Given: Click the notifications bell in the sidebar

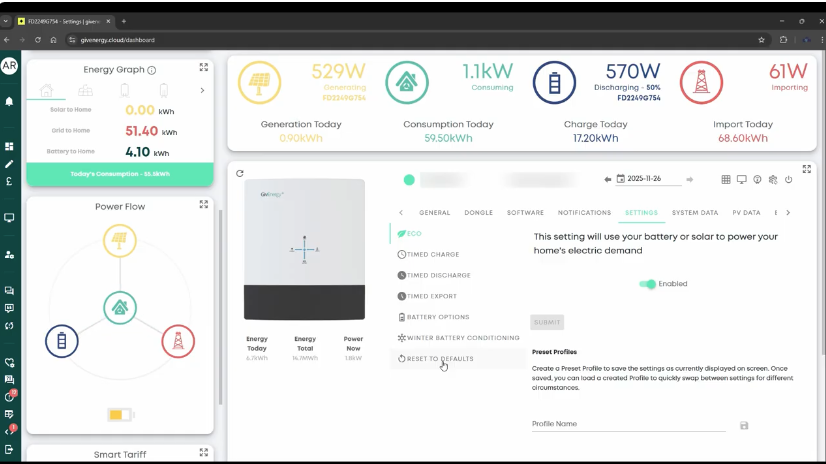Looking at the screenshot, I should 9,101.
